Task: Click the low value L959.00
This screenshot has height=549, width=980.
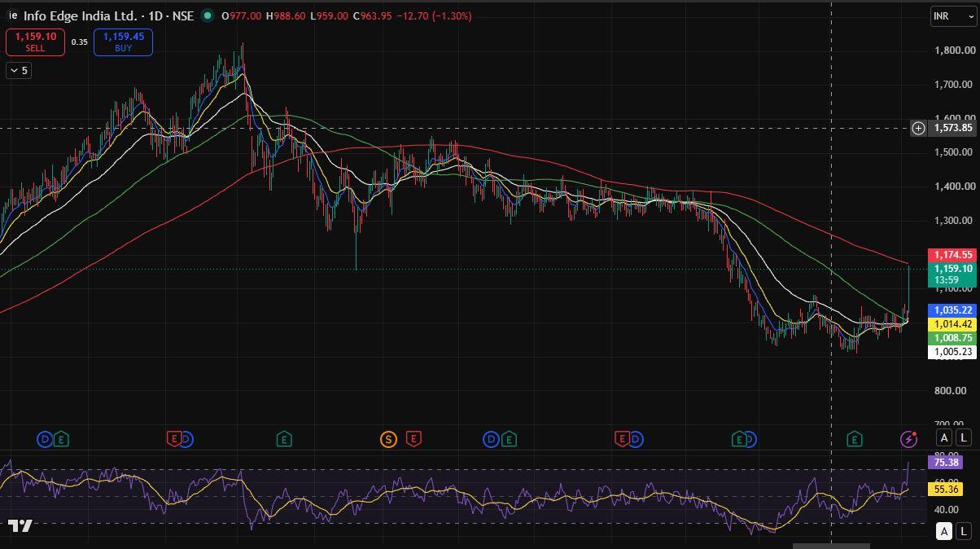Action: click(x=329, y=16)
